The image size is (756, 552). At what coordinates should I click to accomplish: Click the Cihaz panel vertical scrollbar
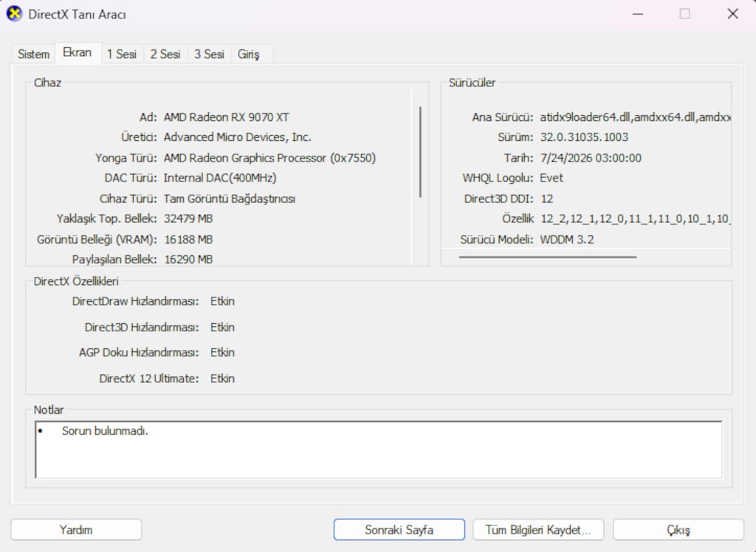point(420,152)
